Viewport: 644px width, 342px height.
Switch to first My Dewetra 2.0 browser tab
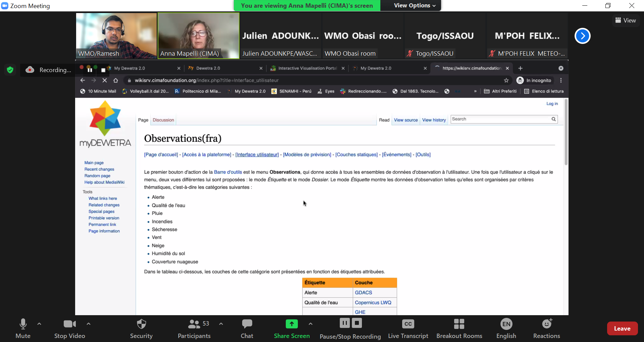tap(129, 68)
